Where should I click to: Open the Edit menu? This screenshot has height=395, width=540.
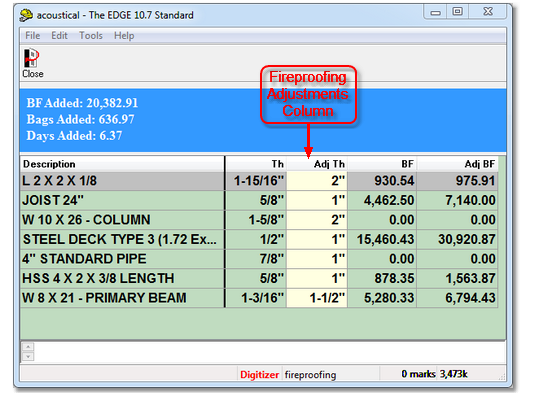click(59, 35)
